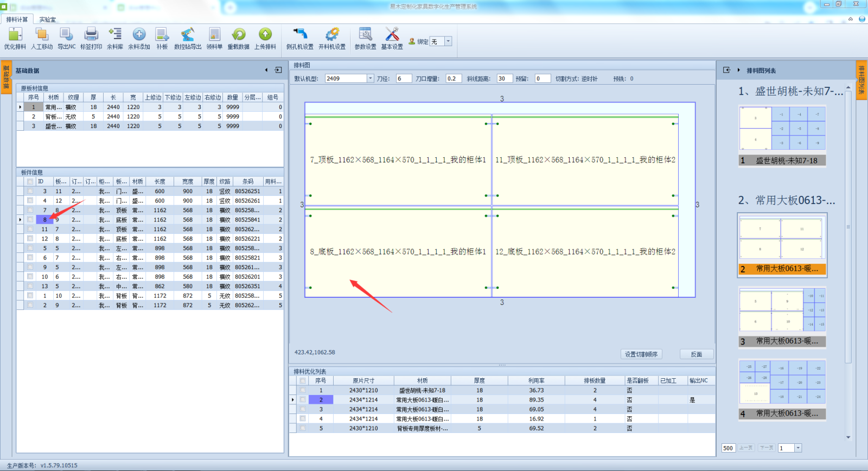Click the 导出NC export icon
The height and width of the screenshot is (471, 868).
click(x=67, y=39)
